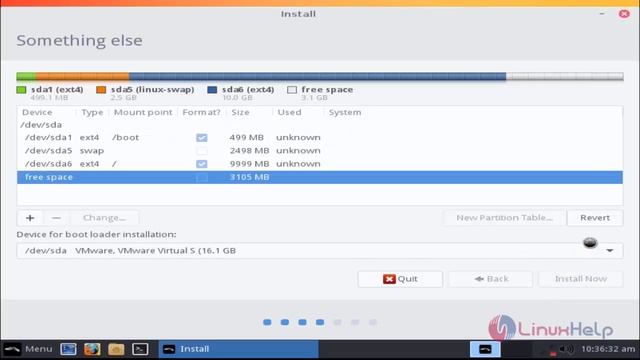The width and height of the screenshot is (640, 360).
Task: Start installation with Install Now
Action: 580,279
